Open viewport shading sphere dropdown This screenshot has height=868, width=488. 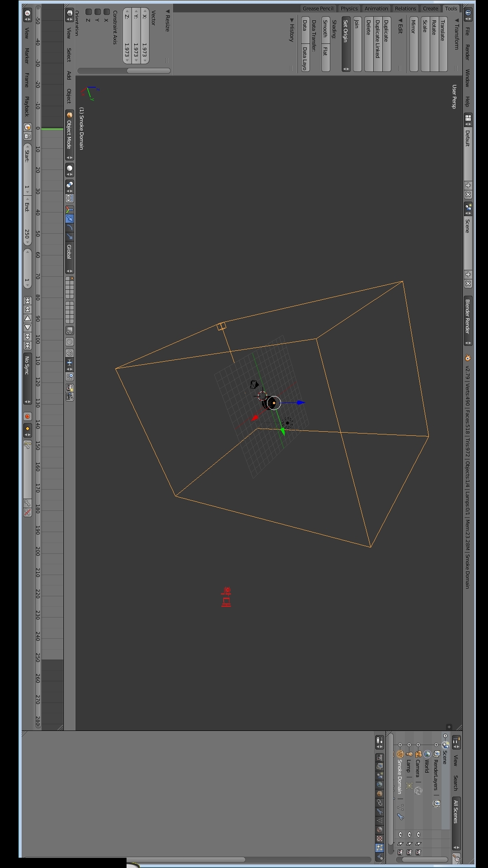(70, 170)
